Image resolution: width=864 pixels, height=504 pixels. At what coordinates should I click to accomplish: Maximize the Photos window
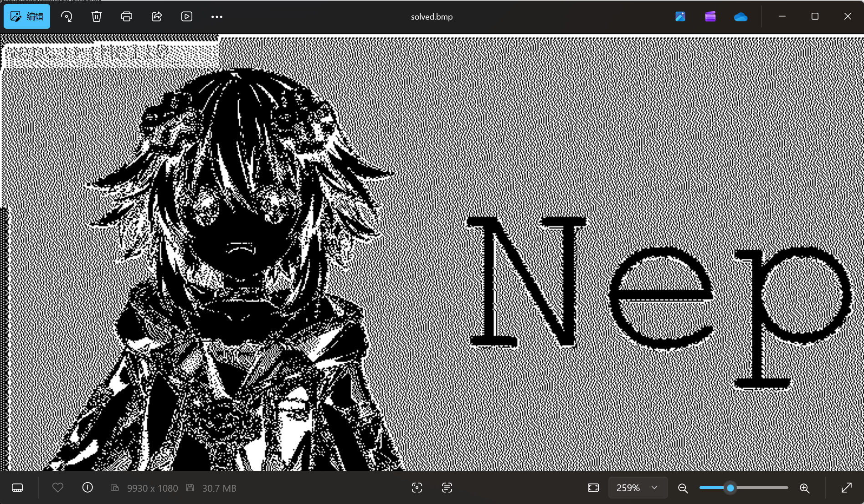point(815,16)
